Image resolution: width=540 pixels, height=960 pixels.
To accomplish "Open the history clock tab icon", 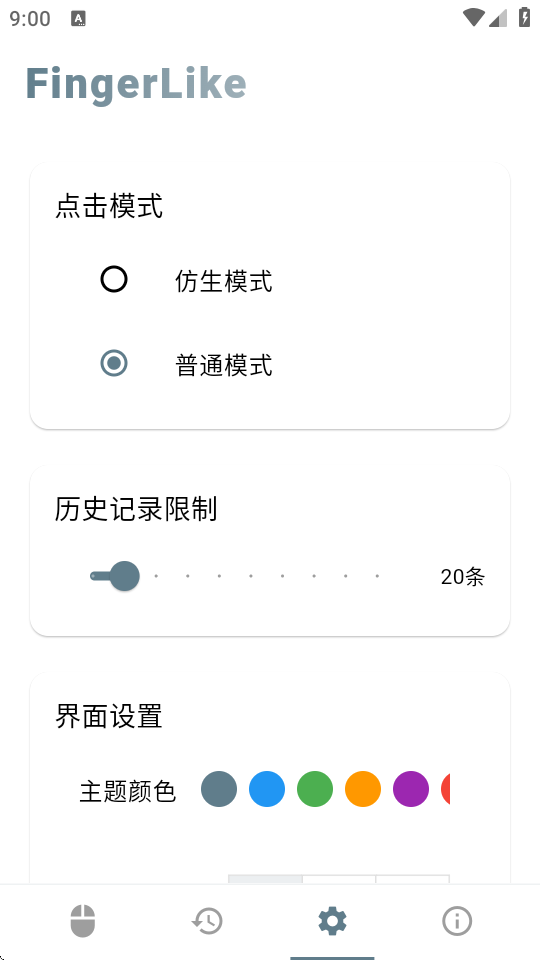I will (x=208, y=921).
